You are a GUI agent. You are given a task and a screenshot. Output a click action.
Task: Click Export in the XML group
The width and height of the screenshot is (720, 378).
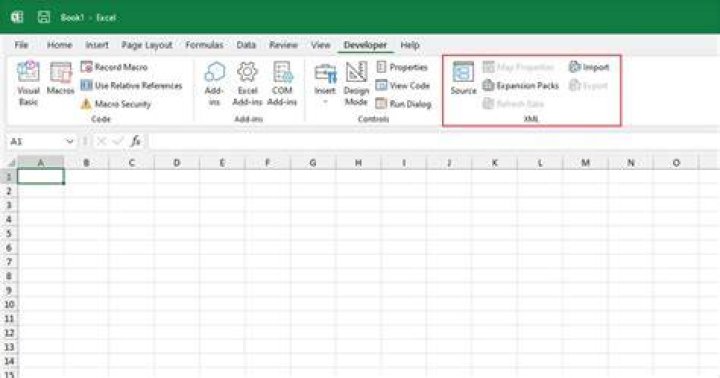point(588,85)
